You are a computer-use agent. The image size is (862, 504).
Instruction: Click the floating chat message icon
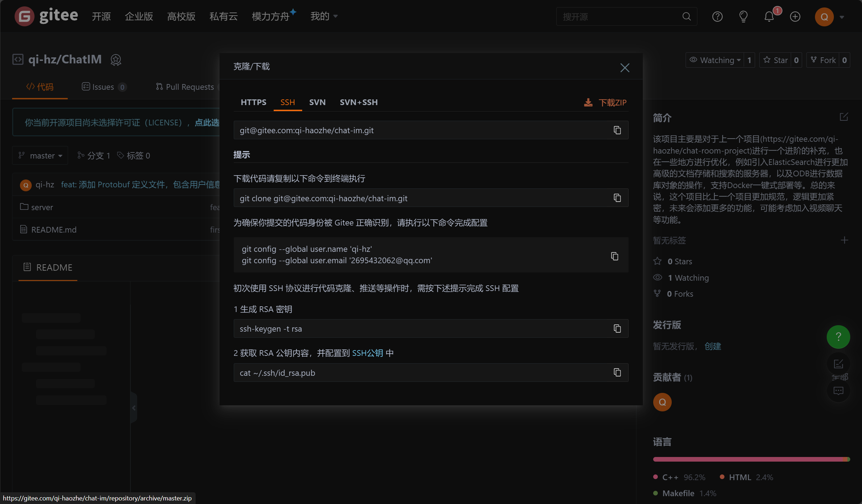(x=838, y=391)
